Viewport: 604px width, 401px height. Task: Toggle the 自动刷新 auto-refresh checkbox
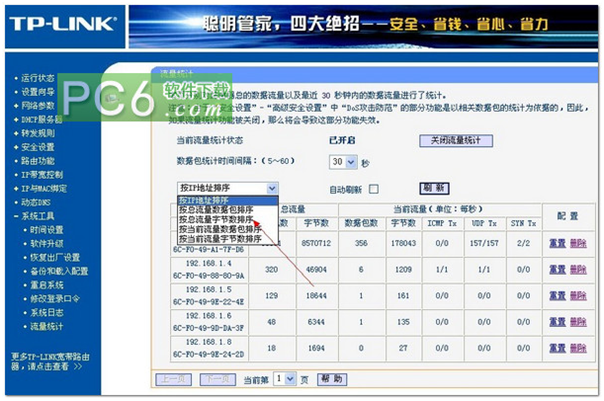(374, 189)
